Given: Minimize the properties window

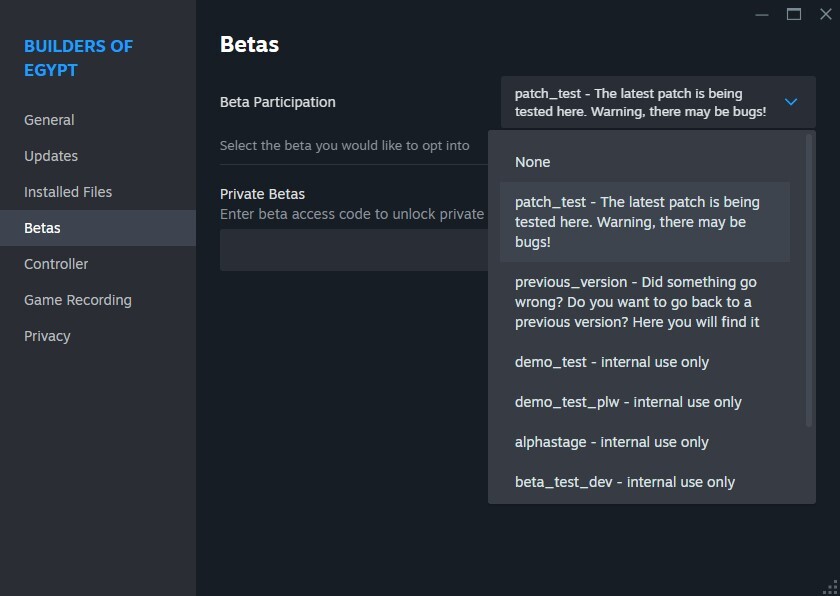Looking at the screenshot, I should [762, 14].
